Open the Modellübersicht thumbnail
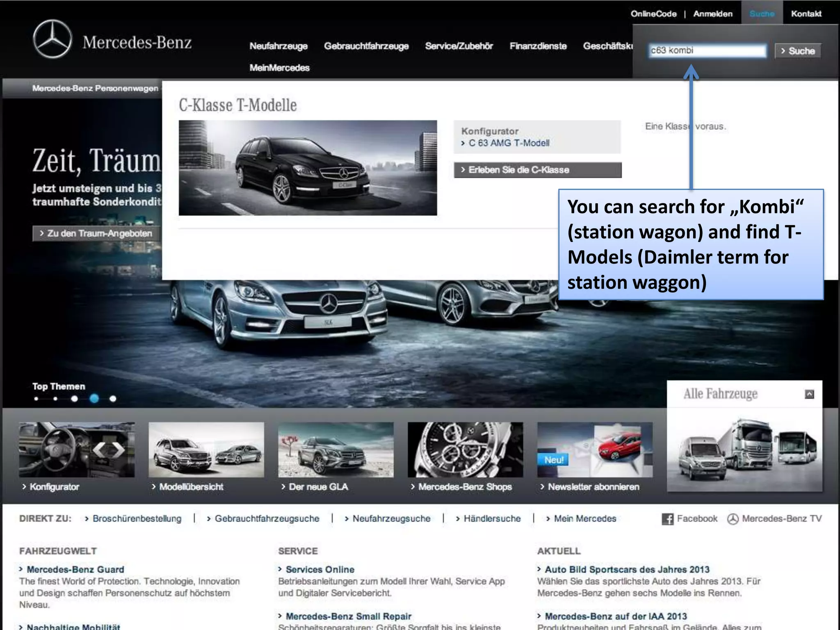 click(x=206, y=450)
